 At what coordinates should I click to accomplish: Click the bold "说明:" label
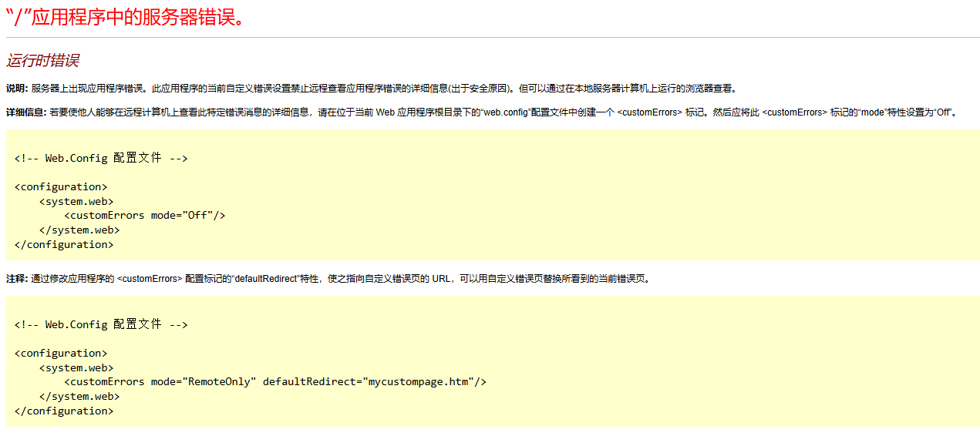17,89
